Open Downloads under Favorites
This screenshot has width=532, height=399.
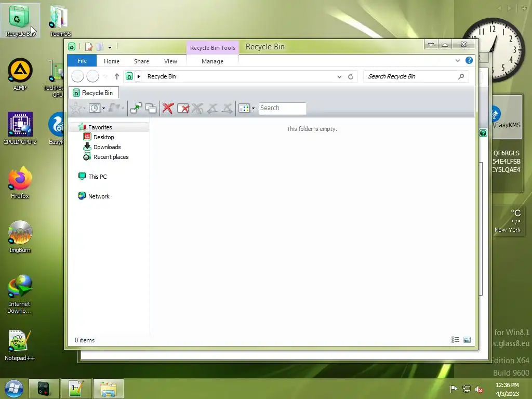107,147
